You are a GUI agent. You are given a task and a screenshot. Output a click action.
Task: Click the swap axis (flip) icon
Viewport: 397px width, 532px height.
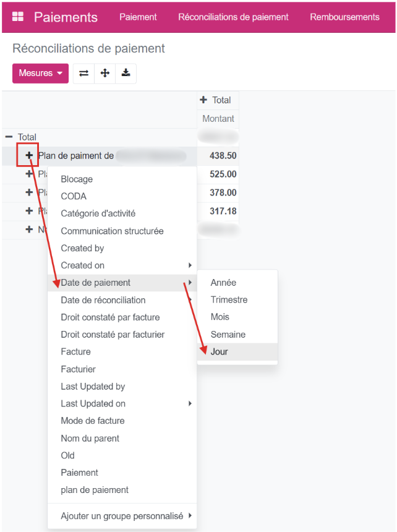coord(84,73)
